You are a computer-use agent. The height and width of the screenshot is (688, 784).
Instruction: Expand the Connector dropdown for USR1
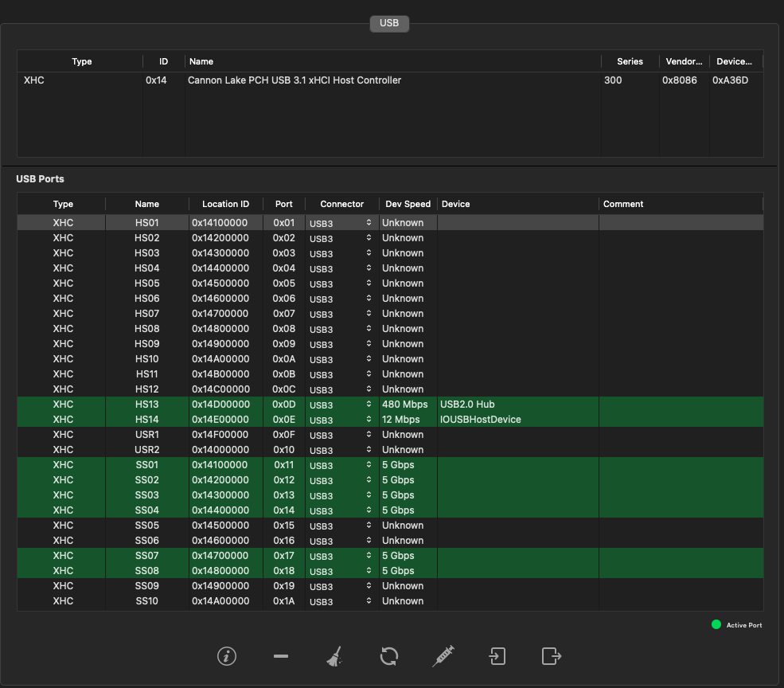341,436
